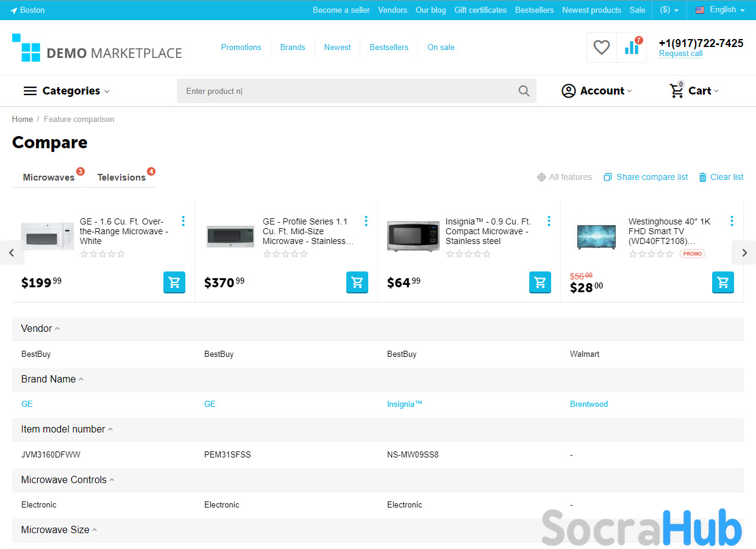Click the shopping cart icon in header
This screenshot has height=549, width=756.
point(677,91)
